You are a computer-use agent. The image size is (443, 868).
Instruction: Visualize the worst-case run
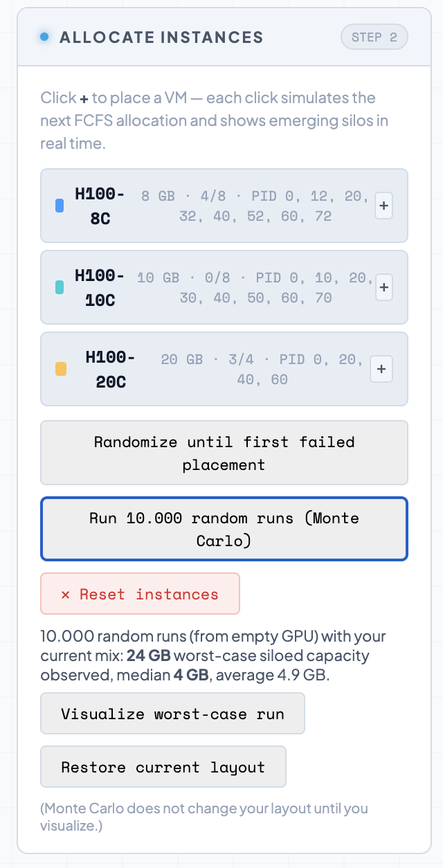(172, 713)
